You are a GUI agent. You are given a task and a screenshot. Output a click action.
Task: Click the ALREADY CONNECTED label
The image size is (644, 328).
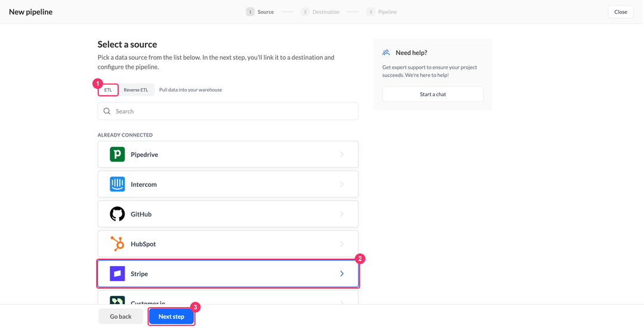(125, 135)
